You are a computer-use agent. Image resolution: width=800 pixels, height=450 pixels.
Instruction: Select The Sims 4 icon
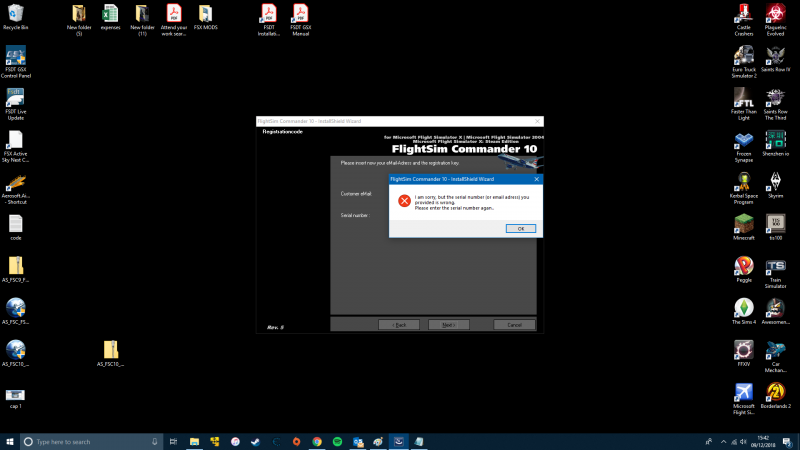[743, 311]
